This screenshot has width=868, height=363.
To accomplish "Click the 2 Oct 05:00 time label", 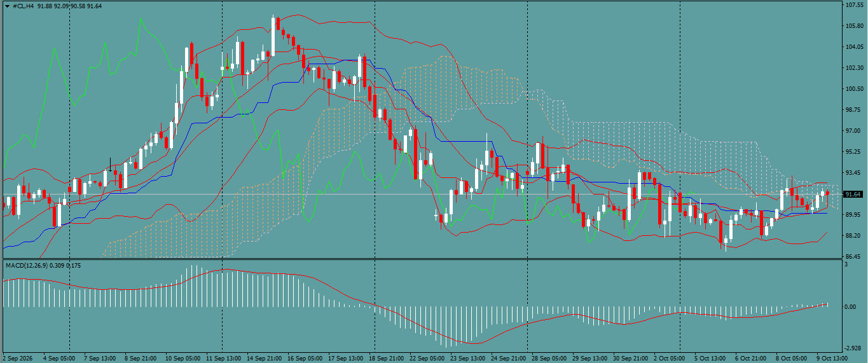I will [670, 359].
